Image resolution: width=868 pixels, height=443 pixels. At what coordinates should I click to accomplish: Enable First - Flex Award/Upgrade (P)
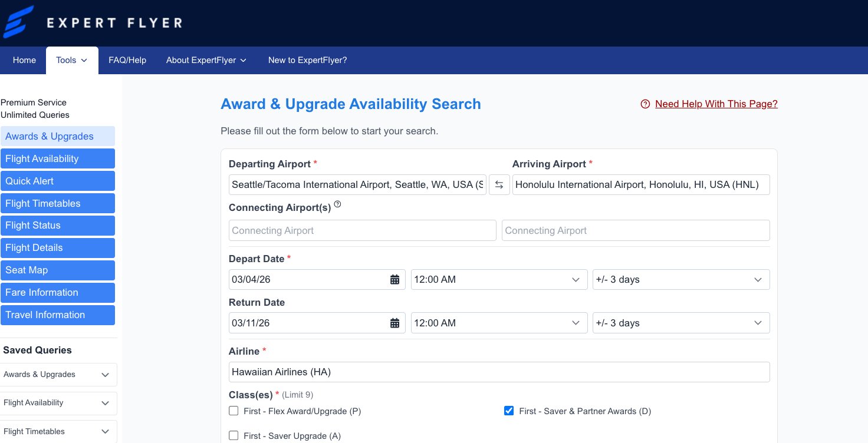pos(234,411)
